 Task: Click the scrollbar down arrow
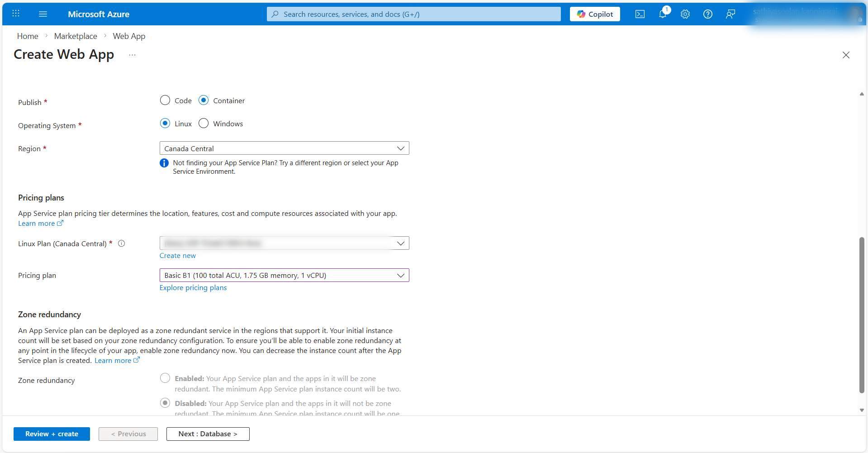(862, 410)
